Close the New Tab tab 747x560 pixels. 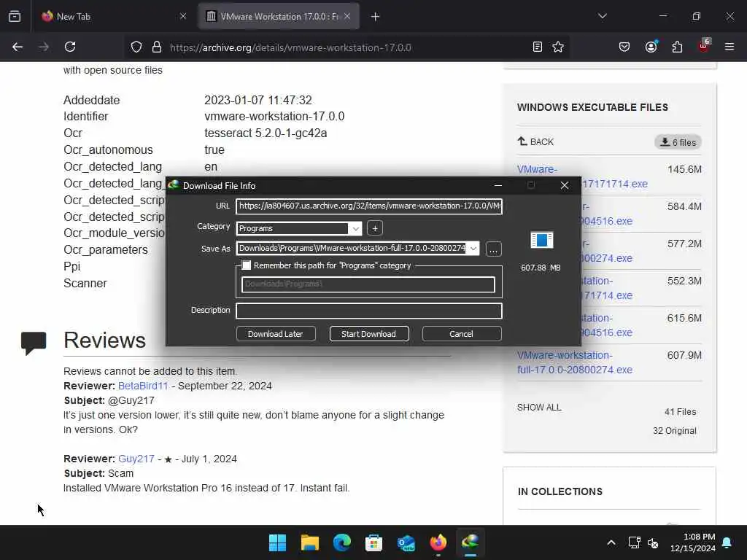pos(183,16)
